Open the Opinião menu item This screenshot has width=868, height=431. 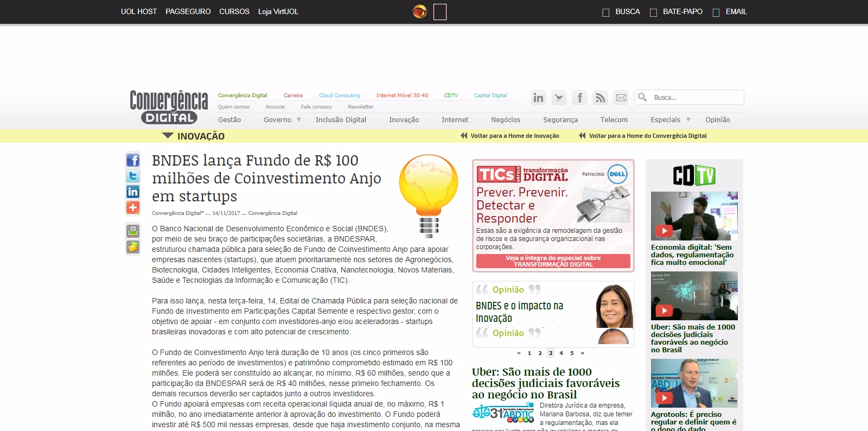(x=718, y=120)
